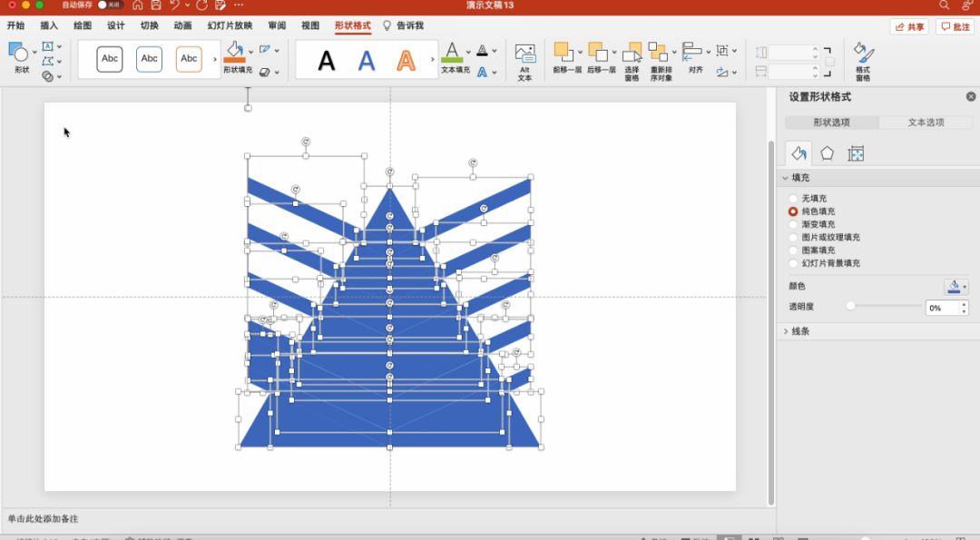Expand the WordArt styles gallery arrow

433,59
